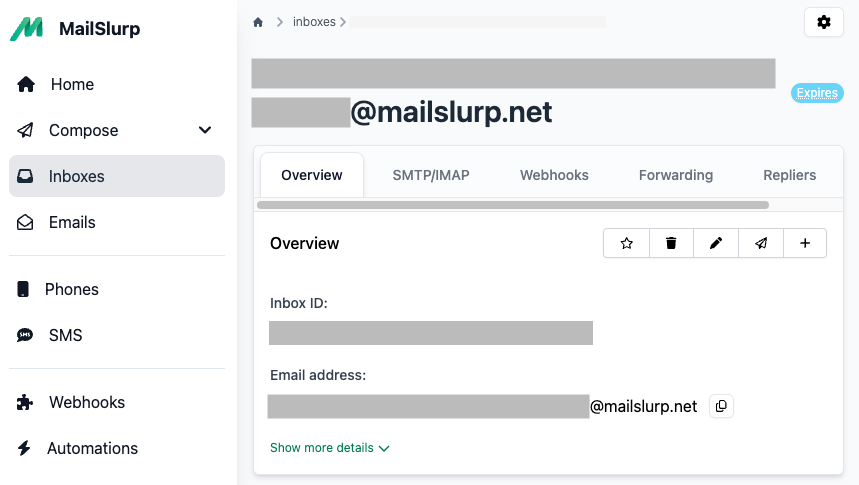Click the horizontal tab scrollbar
Image resolution: width=859 pixels, height=485 pixels.
[x=513, y=205]
